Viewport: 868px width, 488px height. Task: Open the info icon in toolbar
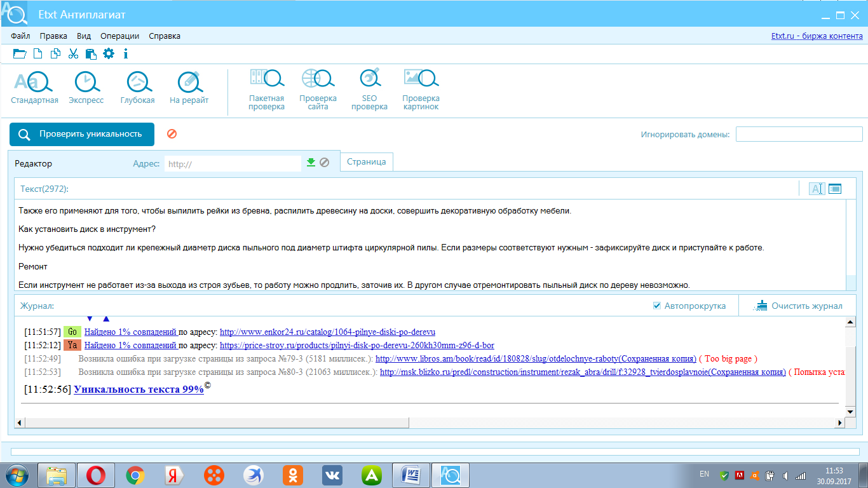[x=126, y=54]
